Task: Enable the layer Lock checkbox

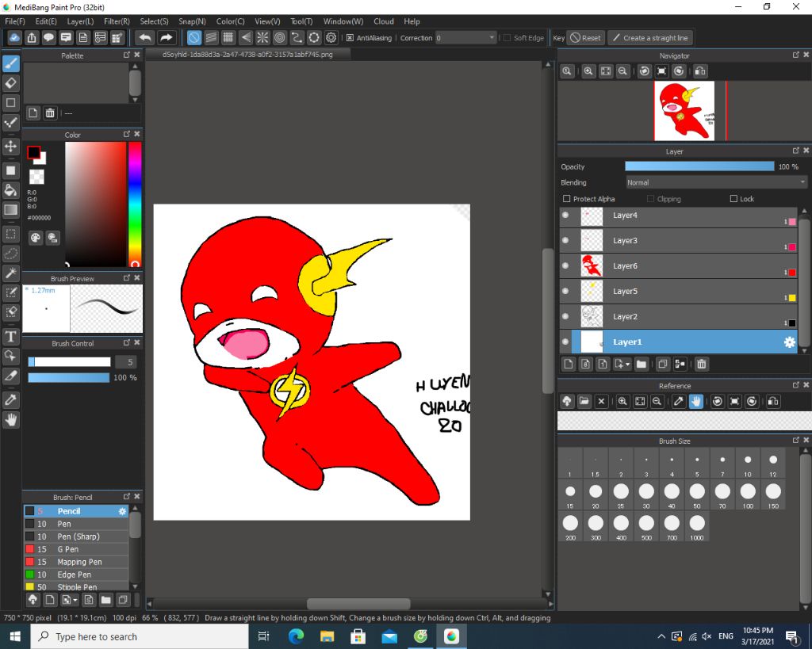Action: tap(733, 199)
